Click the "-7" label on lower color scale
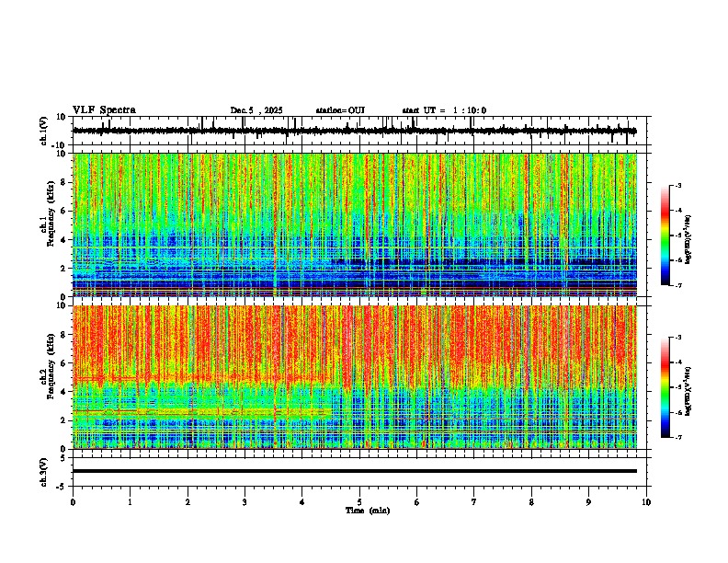Image resolution: width=728 pixels, height=563 pixels. pos(677,438)
